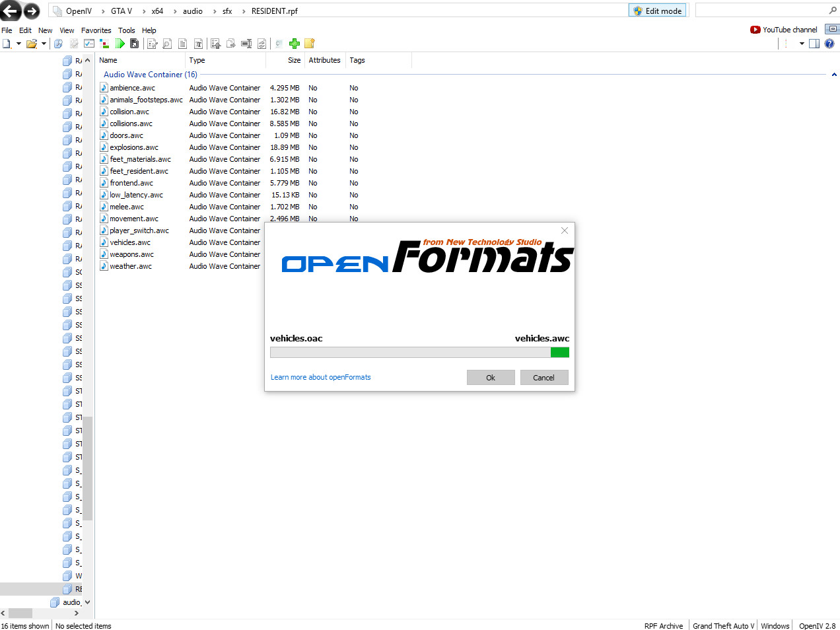The width and height of the screenshot is (840, 630).
Task: Open the YouTube channel link
Action: point(784,30)
